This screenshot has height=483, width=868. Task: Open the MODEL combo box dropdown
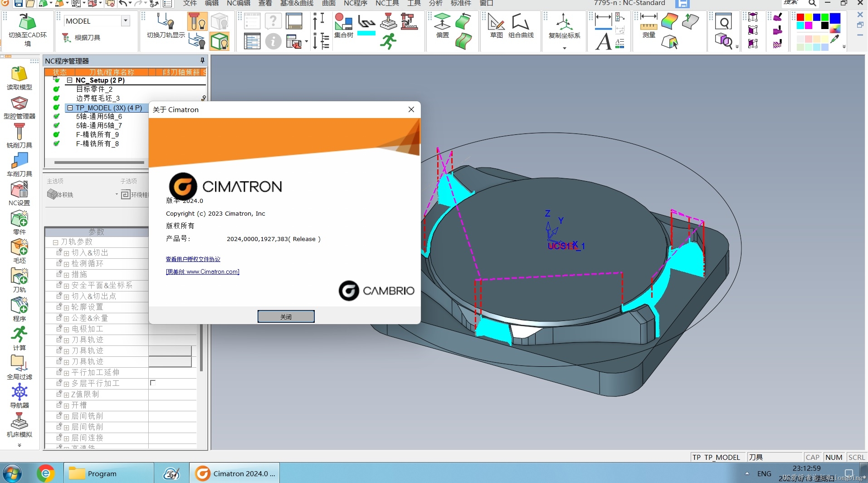[125, 21]
